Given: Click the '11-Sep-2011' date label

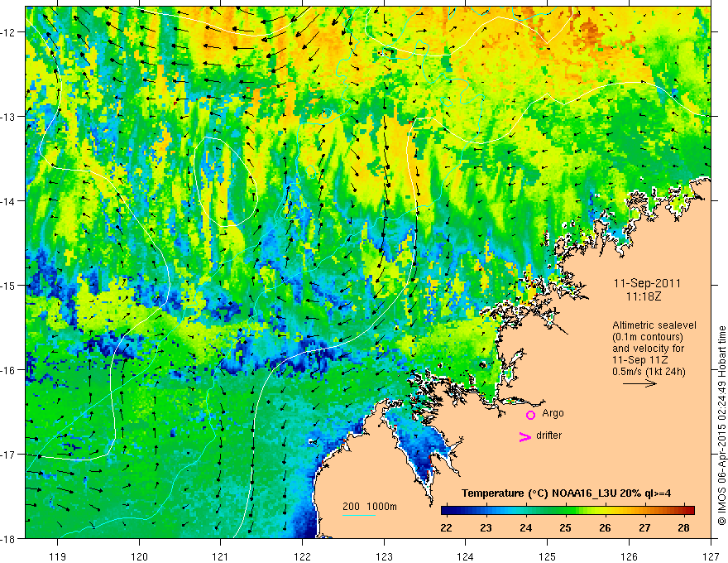Looking at the screenshot, I should point(647,283).
